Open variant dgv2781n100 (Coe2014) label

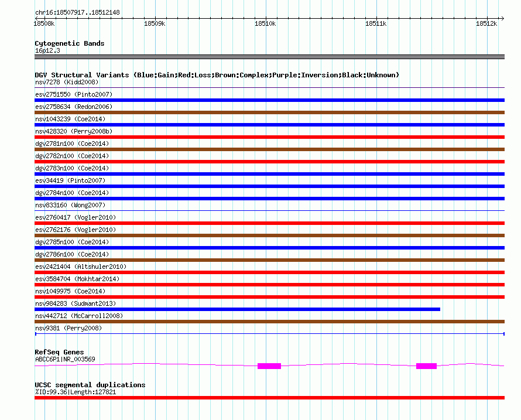click(x=72, y=144)
